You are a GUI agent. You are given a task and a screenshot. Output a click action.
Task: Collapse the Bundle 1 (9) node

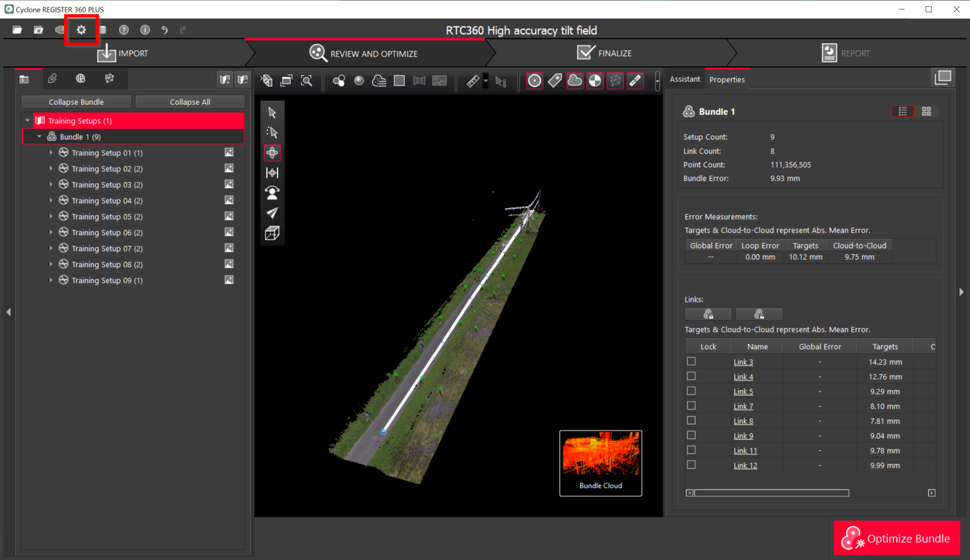pyautogui.click(x=39, y=136)
